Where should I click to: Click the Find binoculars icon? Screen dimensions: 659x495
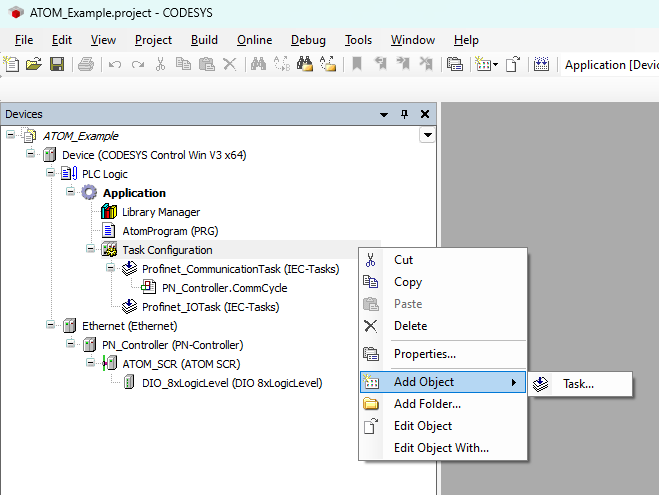click(258, 64)
